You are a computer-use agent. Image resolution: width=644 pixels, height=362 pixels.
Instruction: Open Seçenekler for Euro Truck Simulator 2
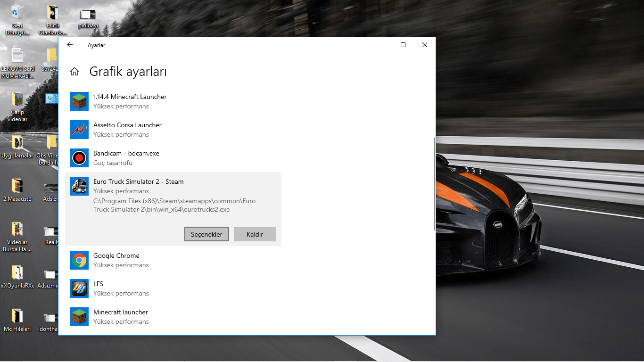pos(206,234)
